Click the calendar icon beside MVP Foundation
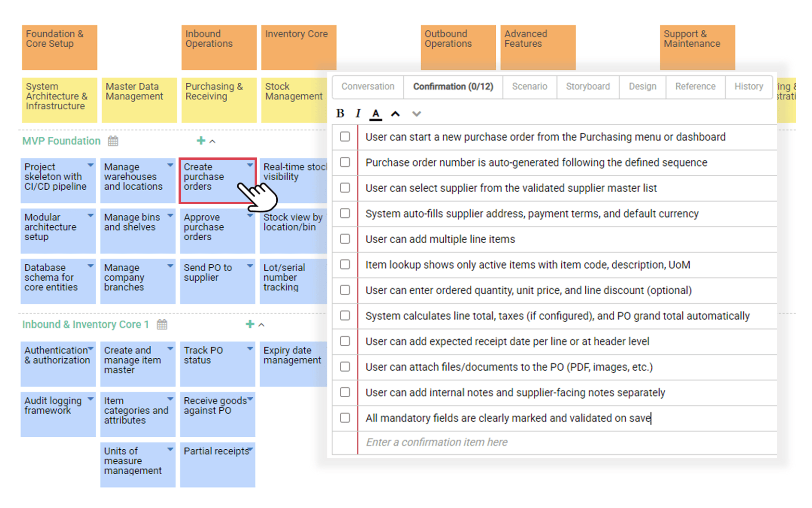Image resolution: width=812 pixels, height=508 pixels. coord(113,141)
